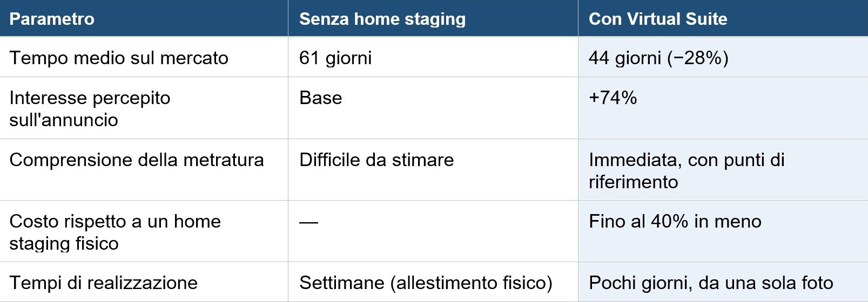The height and width of the screenshot is (302, 868).
Task: Click the Costo rispetto a home staging cell
Action: 144,231
